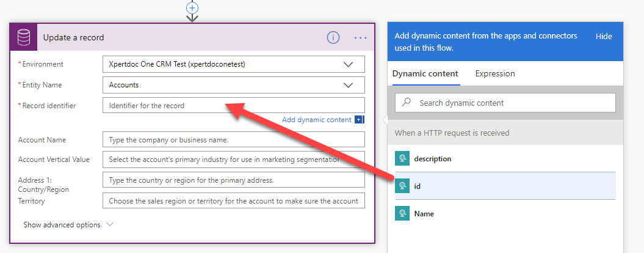Click the Account Name input field
The image size is (644, 253).
(233, 140)
